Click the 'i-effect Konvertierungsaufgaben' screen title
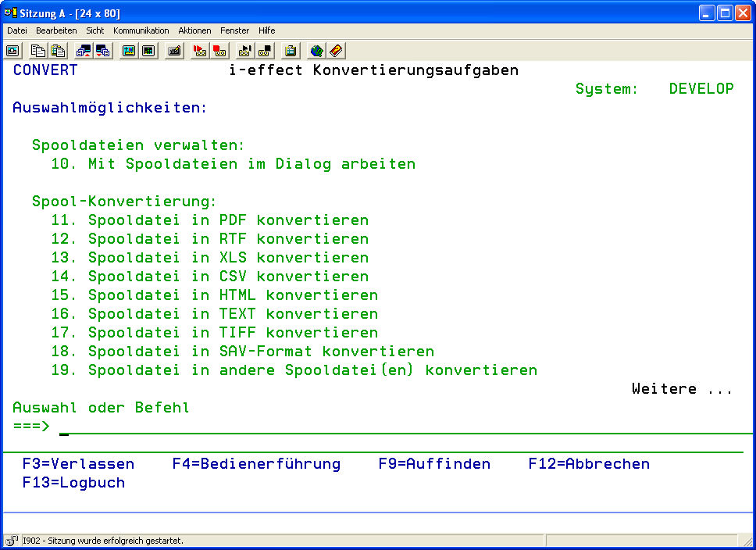The height and width of the screenshot is (550, 756). [373, 70]
